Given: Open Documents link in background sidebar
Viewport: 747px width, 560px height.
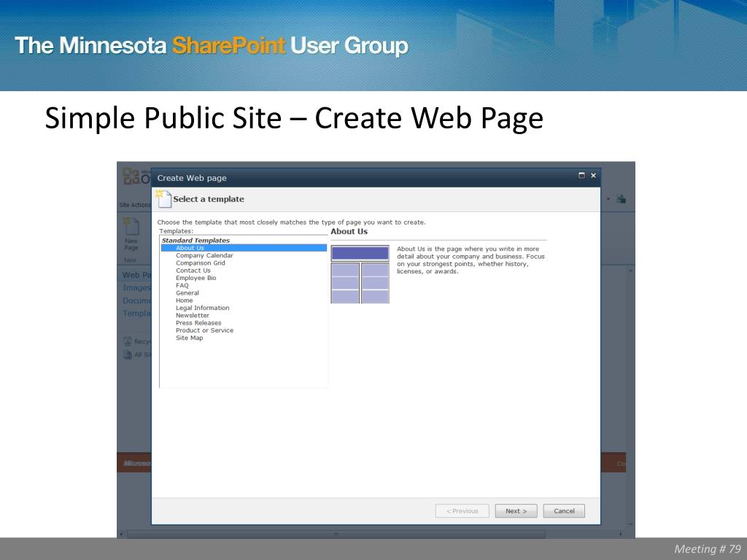Looking at the screenshot, I should coord(136,300).
